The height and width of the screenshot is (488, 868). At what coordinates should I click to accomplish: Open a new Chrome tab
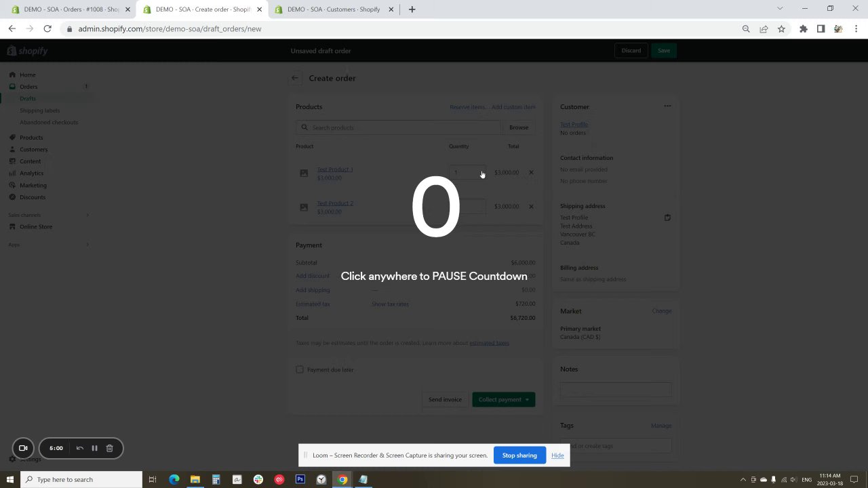point(412,9)
